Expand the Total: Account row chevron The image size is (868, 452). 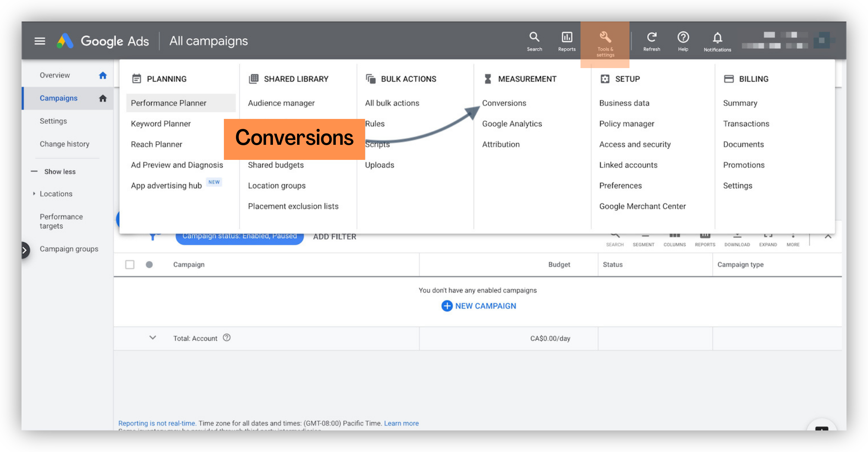[x=152, y=338]
